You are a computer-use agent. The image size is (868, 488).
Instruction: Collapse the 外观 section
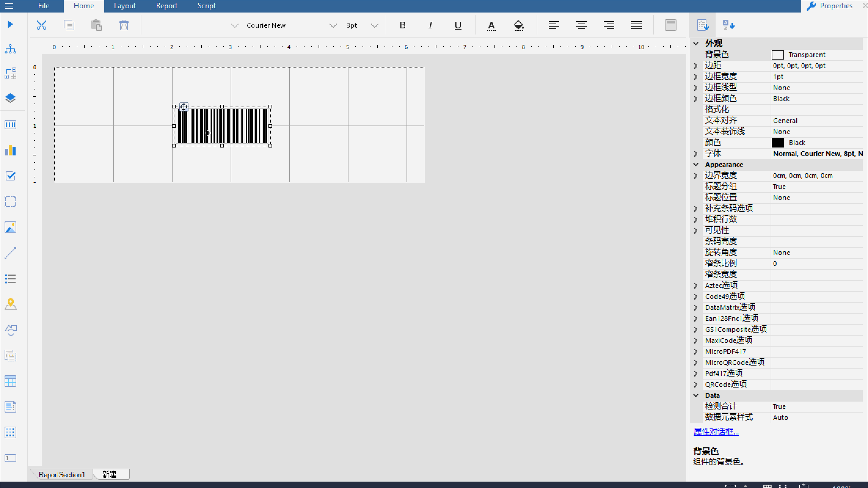pyautogui.click(x=696, y=43)
